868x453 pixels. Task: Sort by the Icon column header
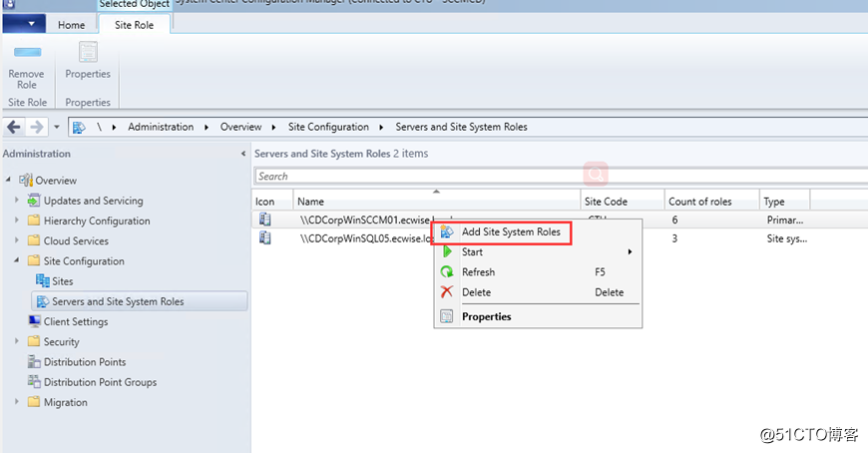271,202
